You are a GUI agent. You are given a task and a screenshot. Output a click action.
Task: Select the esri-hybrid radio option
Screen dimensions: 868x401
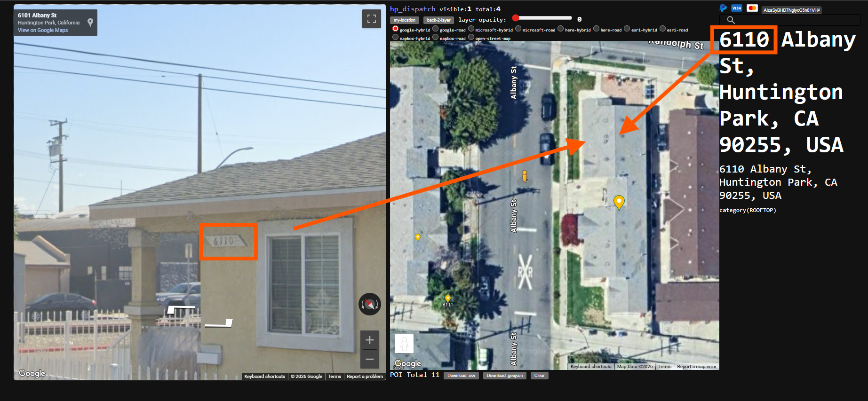pos(627,29)
